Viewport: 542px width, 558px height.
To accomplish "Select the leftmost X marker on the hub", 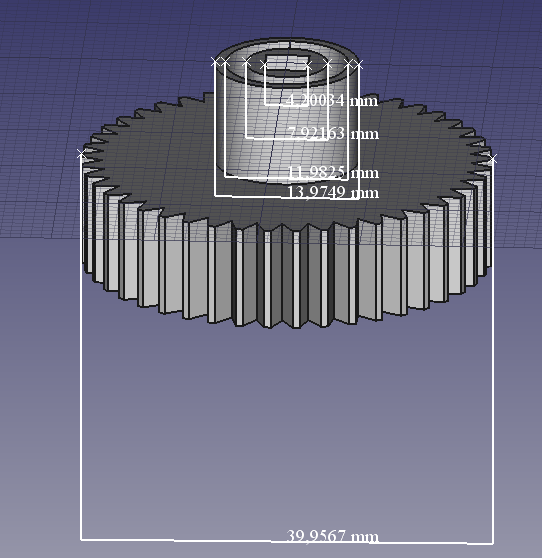I will coord(215,62).
